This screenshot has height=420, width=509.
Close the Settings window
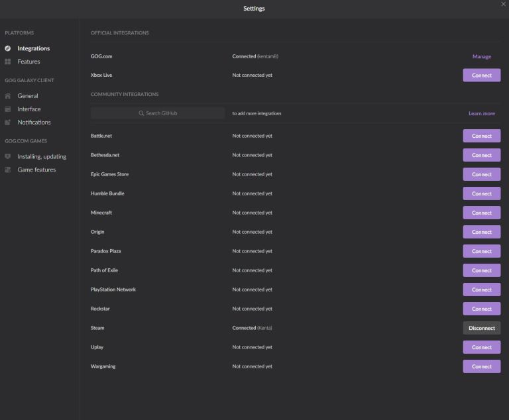[503, 4]
